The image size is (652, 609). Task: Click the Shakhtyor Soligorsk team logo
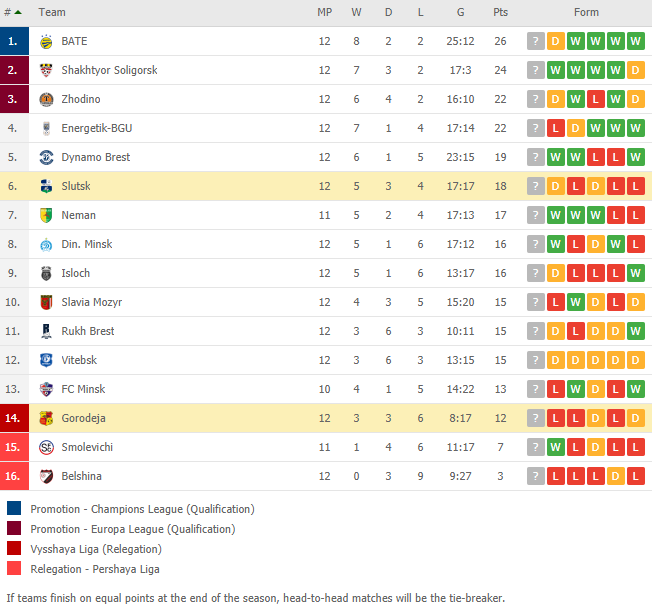46,70
